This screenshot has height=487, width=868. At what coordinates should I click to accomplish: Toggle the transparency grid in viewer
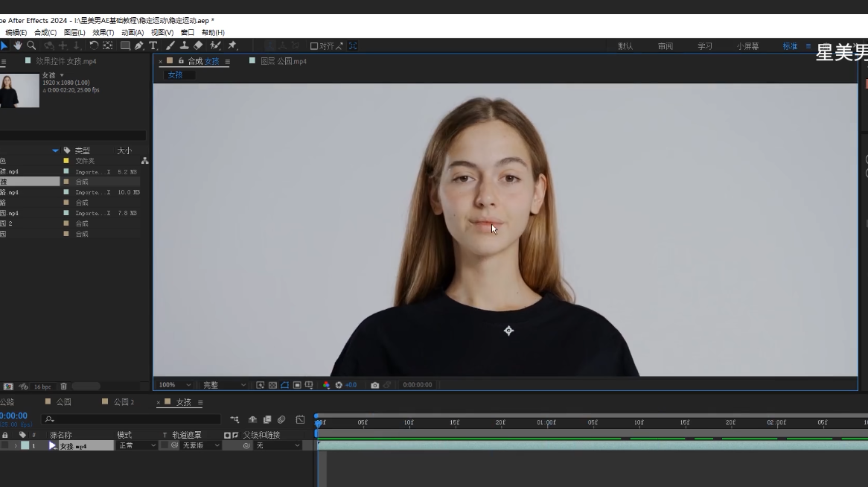point(272,385)
